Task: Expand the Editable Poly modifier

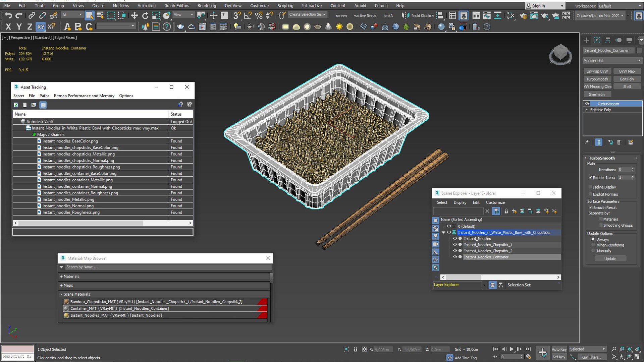Action: tap(587, 110)
